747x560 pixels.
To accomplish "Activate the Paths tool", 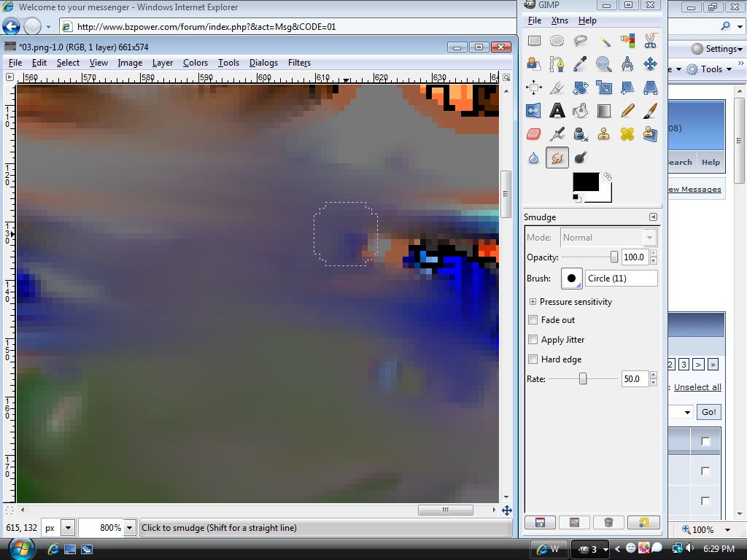I will (x=557, y=64).
